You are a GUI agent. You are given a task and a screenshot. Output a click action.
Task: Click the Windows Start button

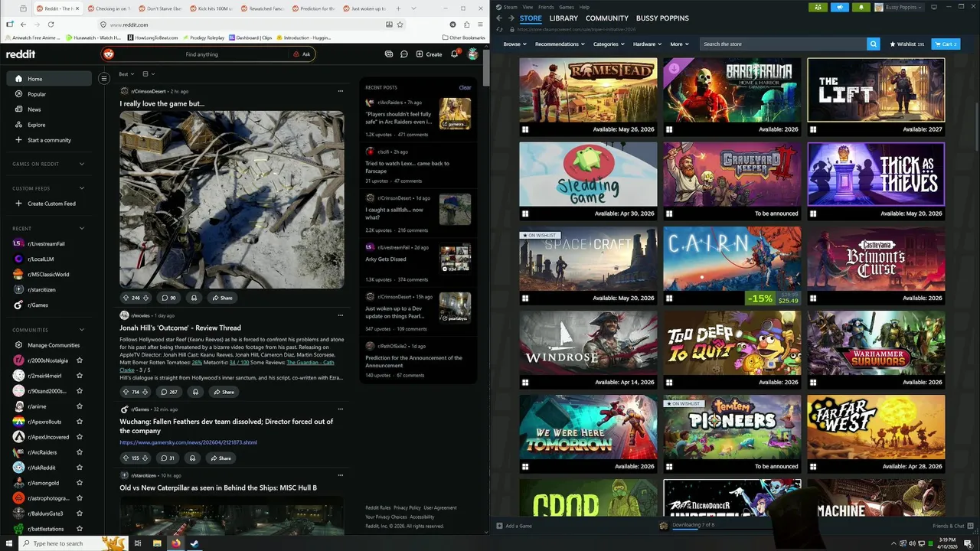tap(8, 543)
